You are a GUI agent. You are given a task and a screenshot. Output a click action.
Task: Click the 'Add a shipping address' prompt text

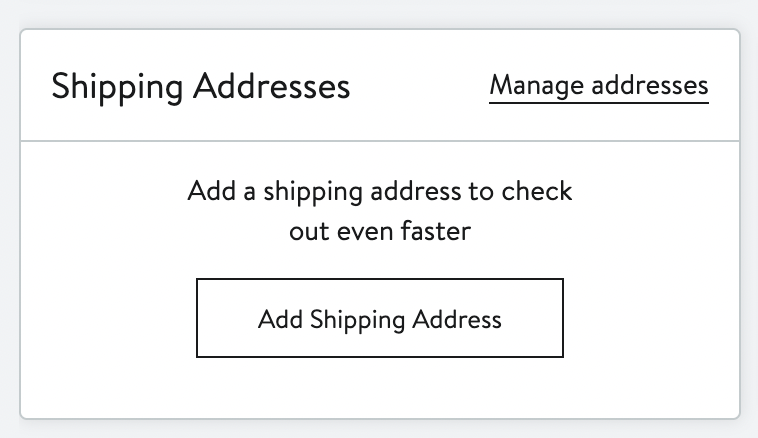379,191
